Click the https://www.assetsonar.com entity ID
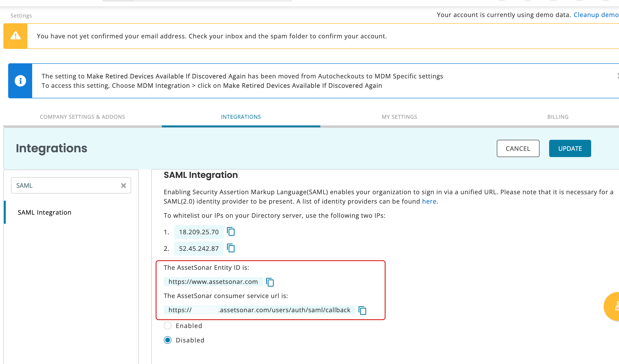 (213, 282)
